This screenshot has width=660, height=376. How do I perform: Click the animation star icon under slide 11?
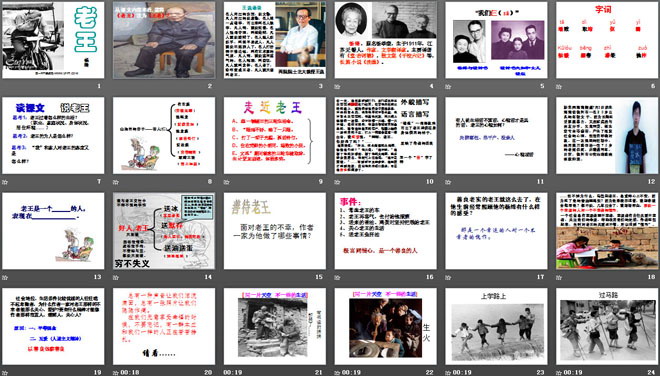[448, 182]
